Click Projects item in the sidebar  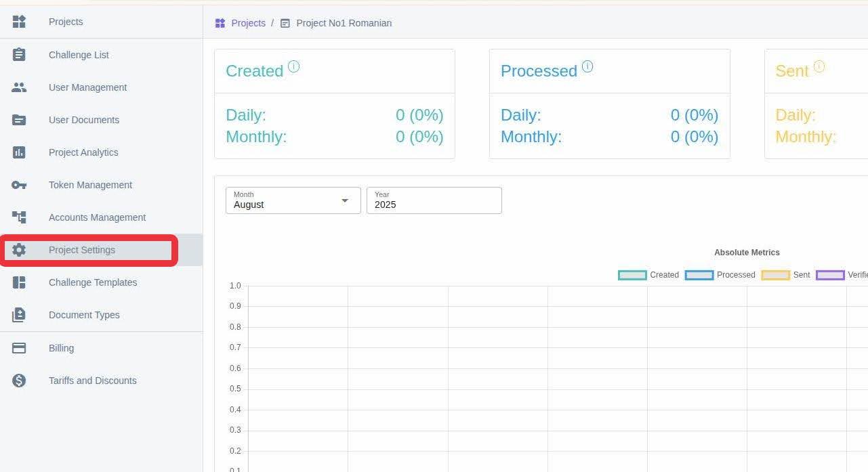coord(66,22)
